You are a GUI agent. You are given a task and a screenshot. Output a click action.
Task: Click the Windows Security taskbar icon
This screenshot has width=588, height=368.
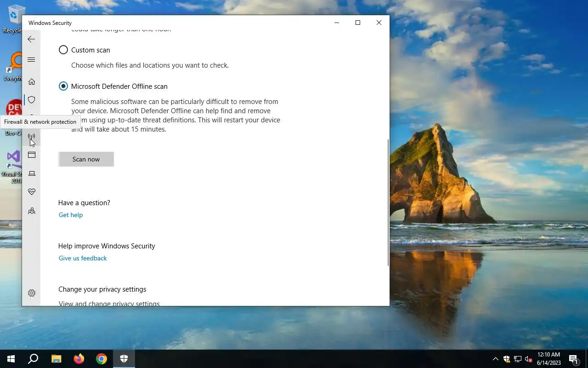pos(124,359)
